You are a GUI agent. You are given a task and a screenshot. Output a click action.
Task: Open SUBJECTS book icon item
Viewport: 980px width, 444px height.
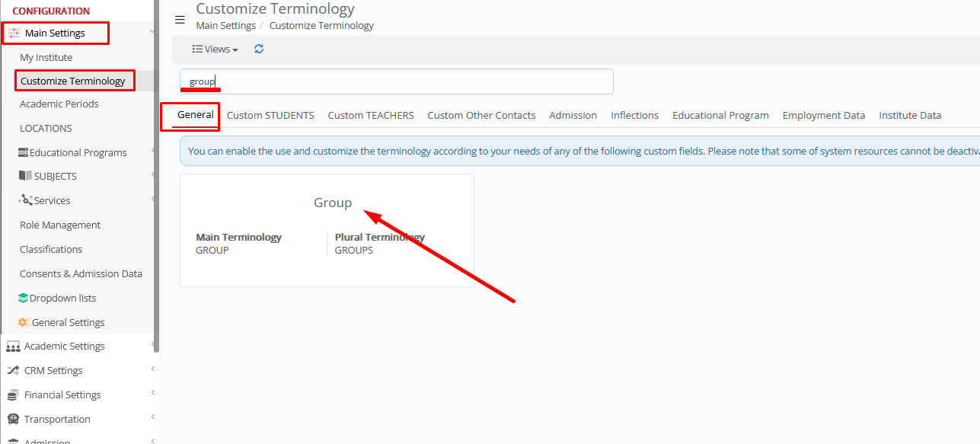(55, 176)
